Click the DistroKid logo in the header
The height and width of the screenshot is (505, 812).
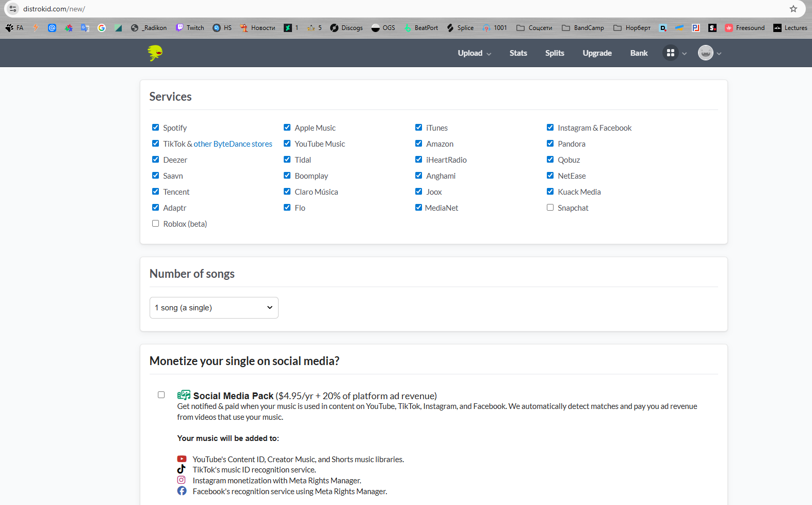pos(155,53)
